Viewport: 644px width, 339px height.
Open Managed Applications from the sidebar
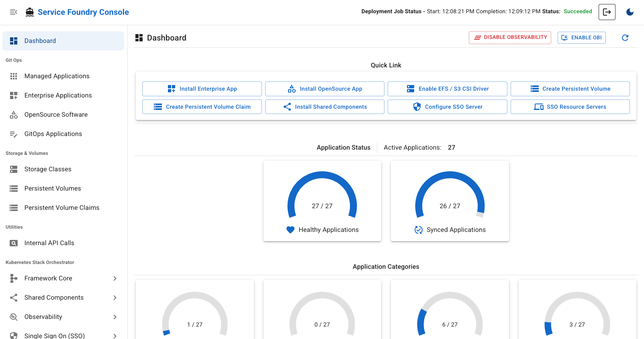(x=57, y=76)
